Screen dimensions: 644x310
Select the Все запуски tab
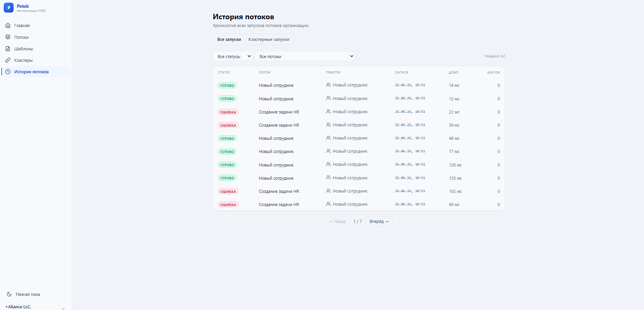(229, 39)
